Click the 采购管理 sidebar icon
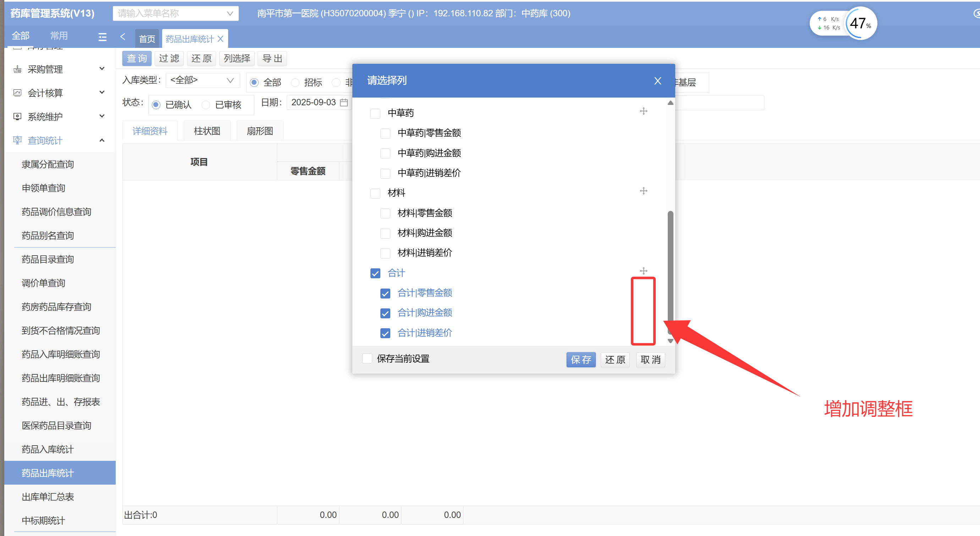Viewport: 980px width, 536px height. pos(17,69)
